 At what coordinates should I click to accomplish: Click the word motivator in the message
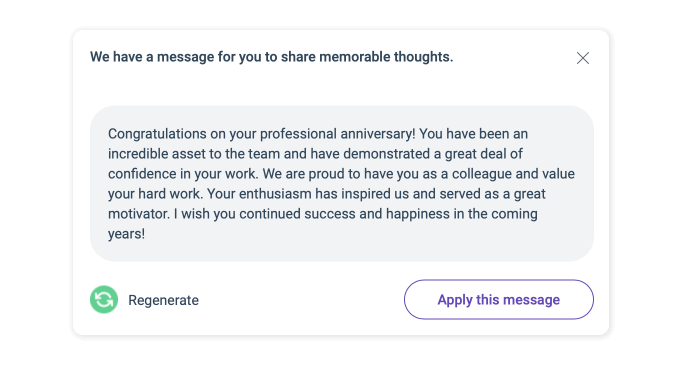tap(139, 214)
